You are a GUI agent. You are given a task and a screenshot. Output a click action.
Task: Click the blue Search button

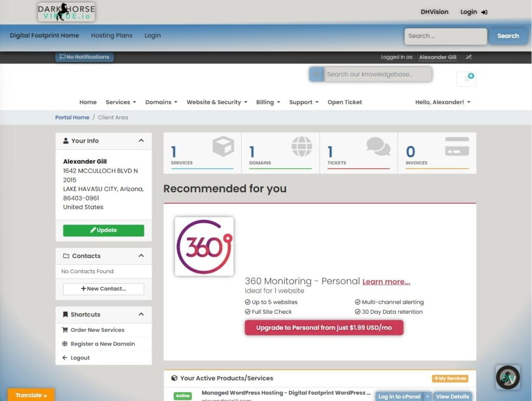coord(508,36)
